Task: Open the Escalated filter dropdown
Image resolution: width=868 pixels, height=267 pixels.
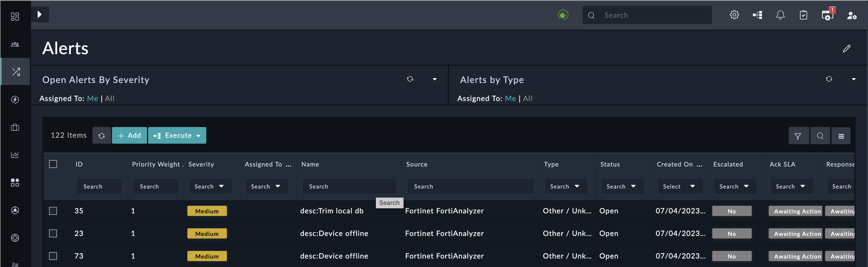Action: [735, 187]
